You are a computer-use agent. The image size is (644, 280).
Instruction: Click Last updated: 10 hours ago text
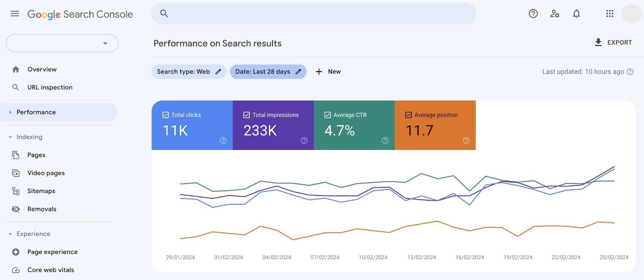pyautogui.click(x=583, y=72)
